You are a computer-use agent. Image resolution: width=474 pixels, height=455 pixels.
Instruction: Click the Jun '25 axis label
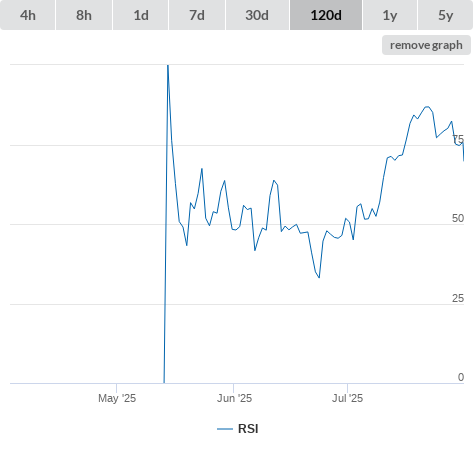coord(234,398)
